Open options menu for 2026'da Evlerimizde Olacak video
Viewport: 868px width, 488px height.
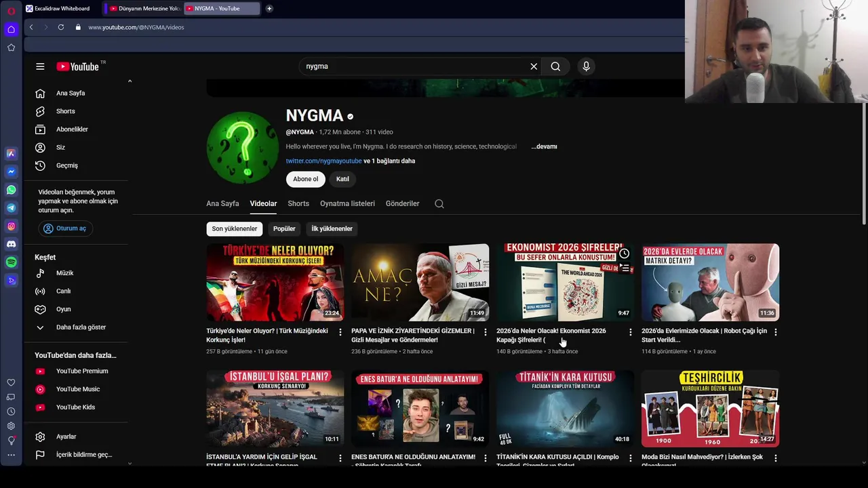tap(775, 332)
